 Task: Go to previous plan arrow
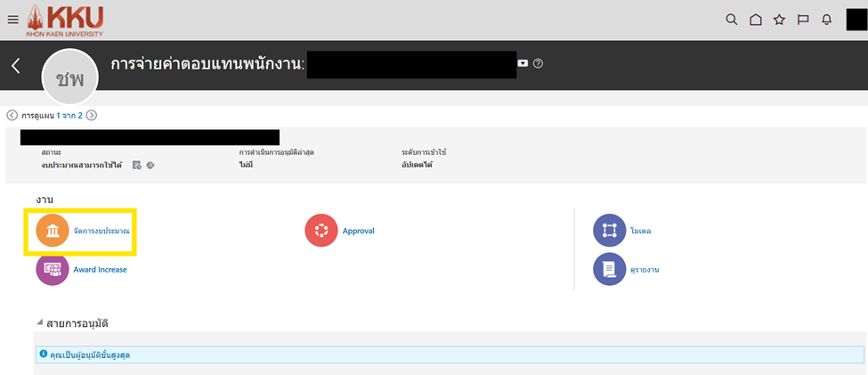[x=12, y=115]
